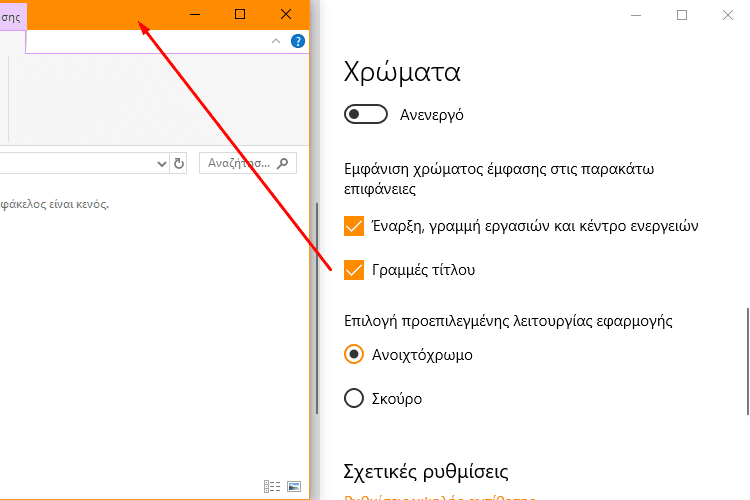
Task: Collapse the Explorer ribbon with up chevron
Action: [276, 41]
